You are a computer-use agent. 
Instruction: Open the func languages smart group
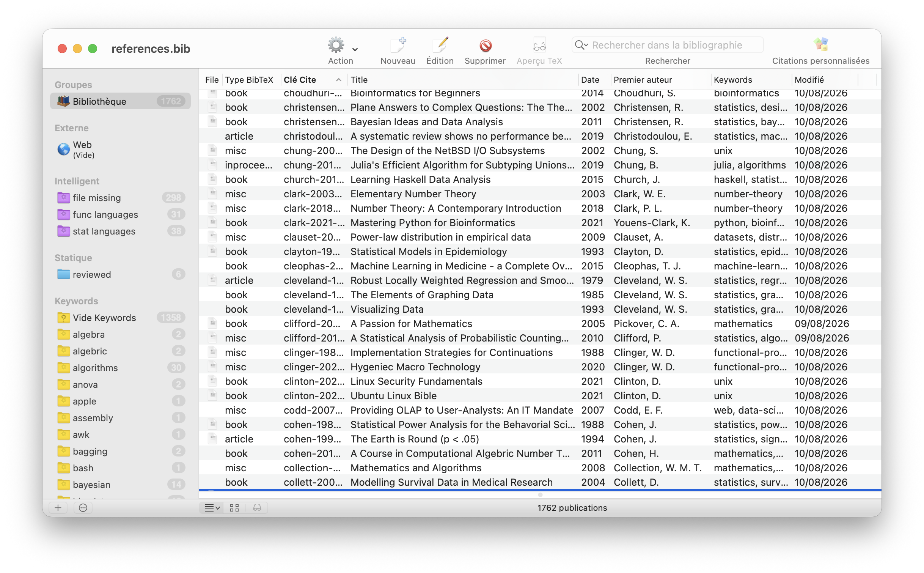pyautogui.click(x=120, y=214)
